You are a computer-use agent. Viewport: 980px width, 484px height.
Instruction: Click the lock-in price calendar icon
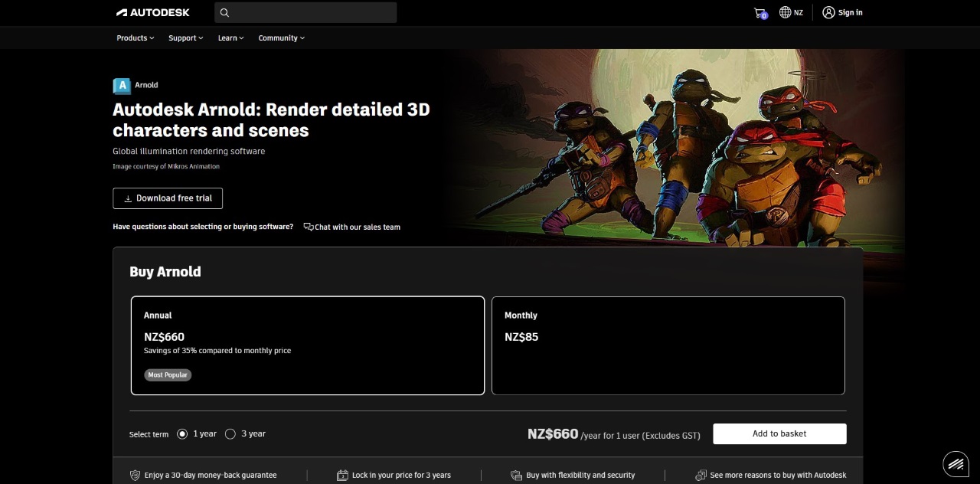(342, 476)
